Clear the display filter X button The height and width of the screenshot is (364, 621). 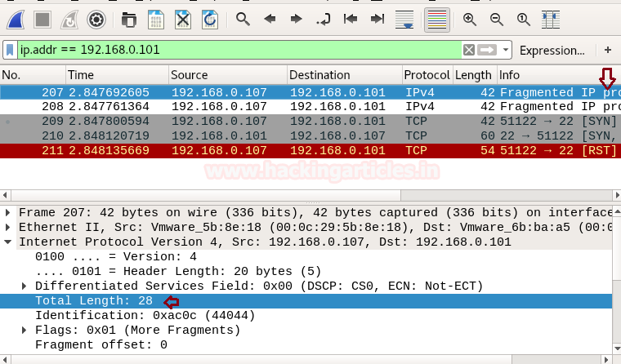tap(469, 50)
